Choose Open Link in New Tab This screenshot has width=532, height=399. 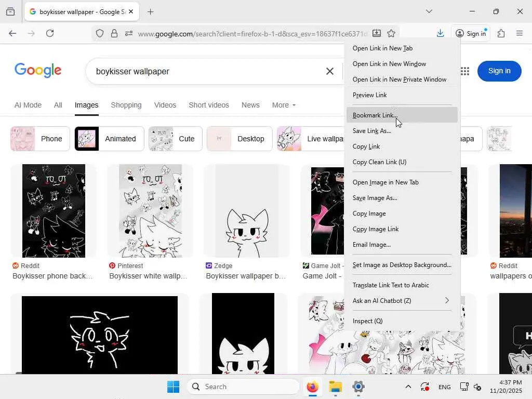[402, 48]
